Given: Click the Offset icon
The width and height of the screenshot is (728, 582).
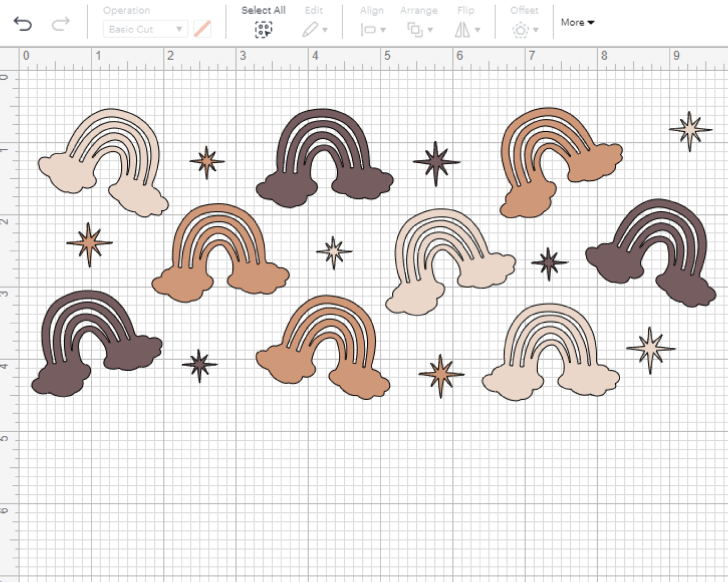Looking at the screenshot, I should tap(520, 30).
